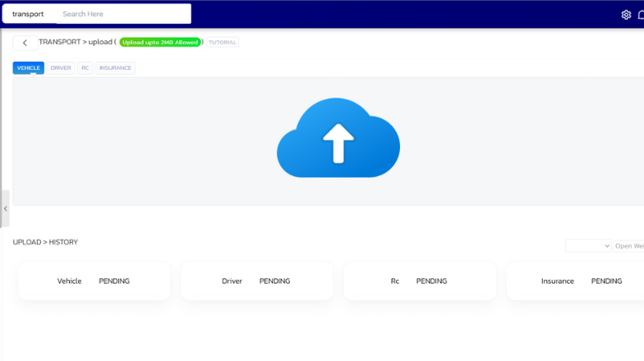This screenshot has width=644, height=361.
Task: Click the transport module label
Action: pos(28,14)
